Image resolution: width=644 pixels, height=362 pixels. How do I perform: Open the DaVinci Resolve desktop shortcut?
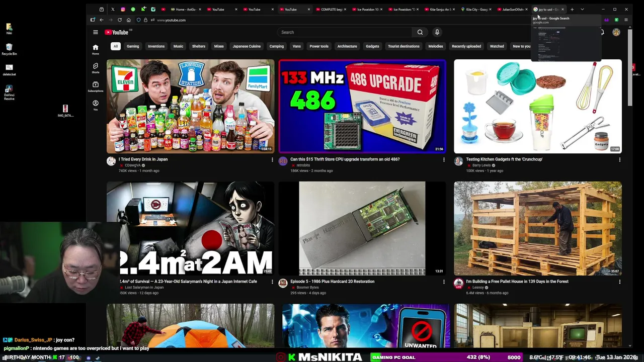point(9,93)
